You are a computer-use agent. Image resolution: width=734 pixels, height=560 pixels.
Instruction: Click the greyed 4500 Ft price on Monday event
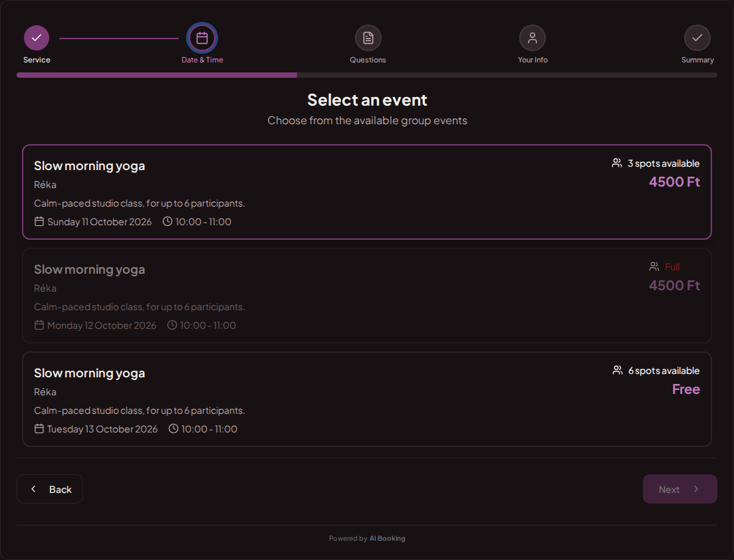674,286
